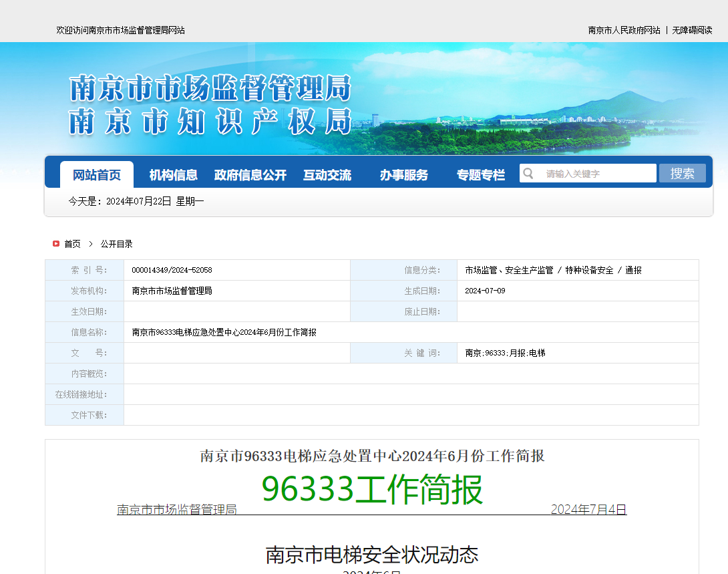728x574 pixels.
Task: Open the 专题专栏 menu
Action: click(x=481, y=174)
